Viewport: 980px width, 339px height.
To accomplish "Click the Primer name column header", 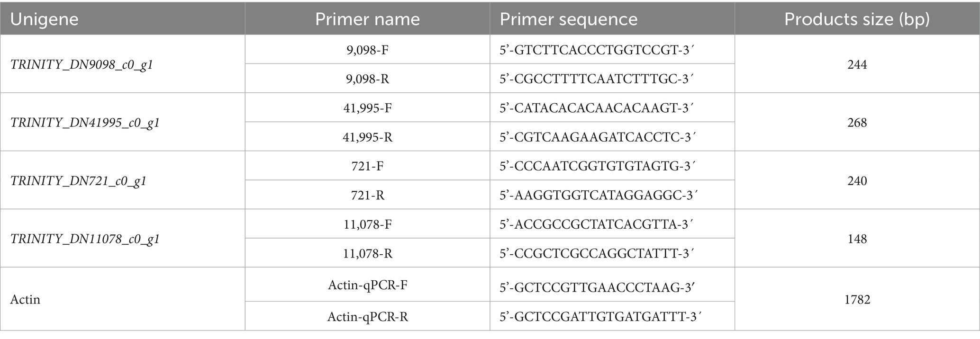I will (x=367, y=19).
